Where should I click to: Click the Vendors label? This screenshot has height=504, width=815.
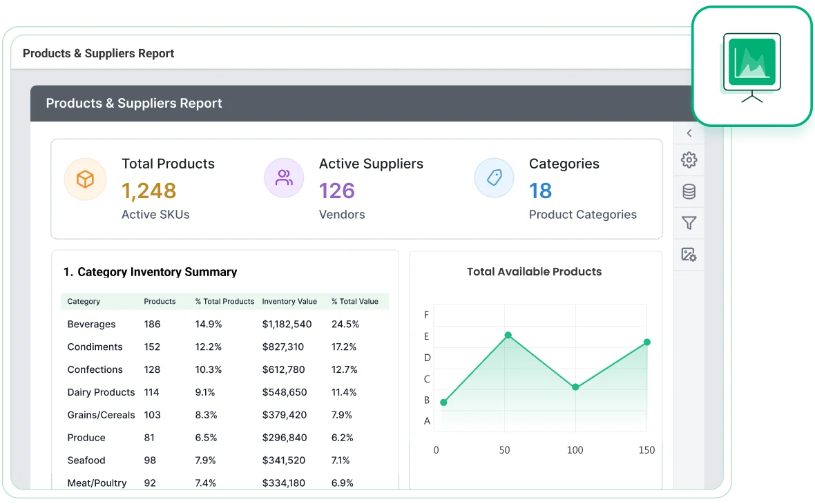click(x=342, y=215)
